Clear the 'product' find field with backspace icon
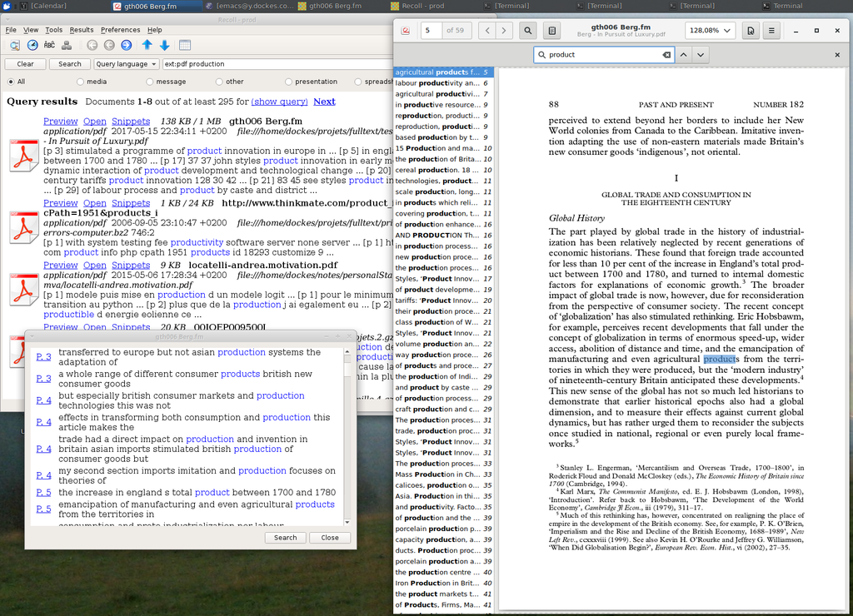The image size is (853, 616). point(666,55)
